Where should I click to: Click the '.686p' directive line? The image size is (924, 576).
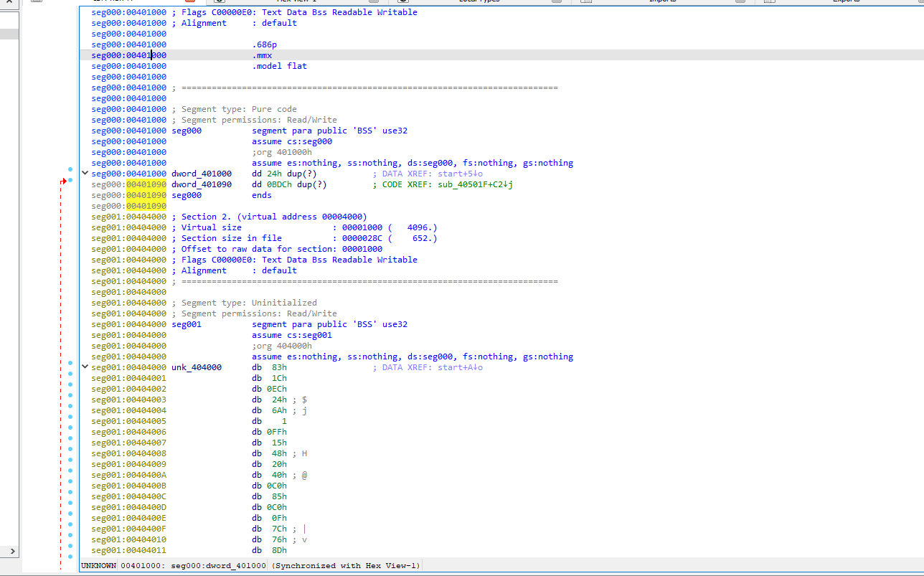point(264,44)
